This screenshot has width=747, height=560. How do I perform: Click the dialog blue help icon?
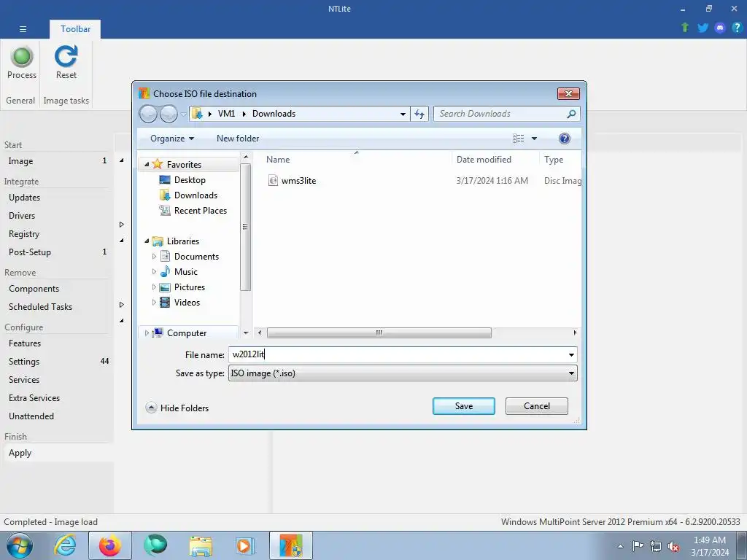(x=564, y=139)
